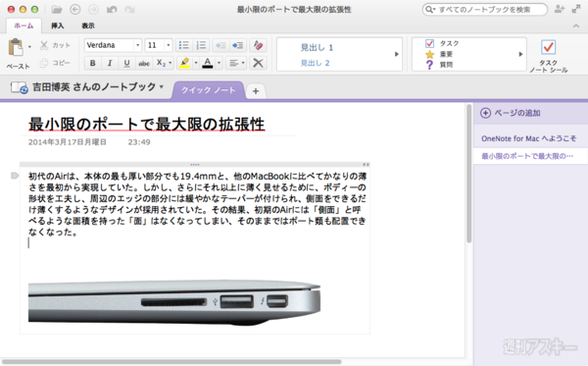Click the Undo icon
Image resolution: width=588 pixels, height=366 pixels.
(x=112, y=10)
